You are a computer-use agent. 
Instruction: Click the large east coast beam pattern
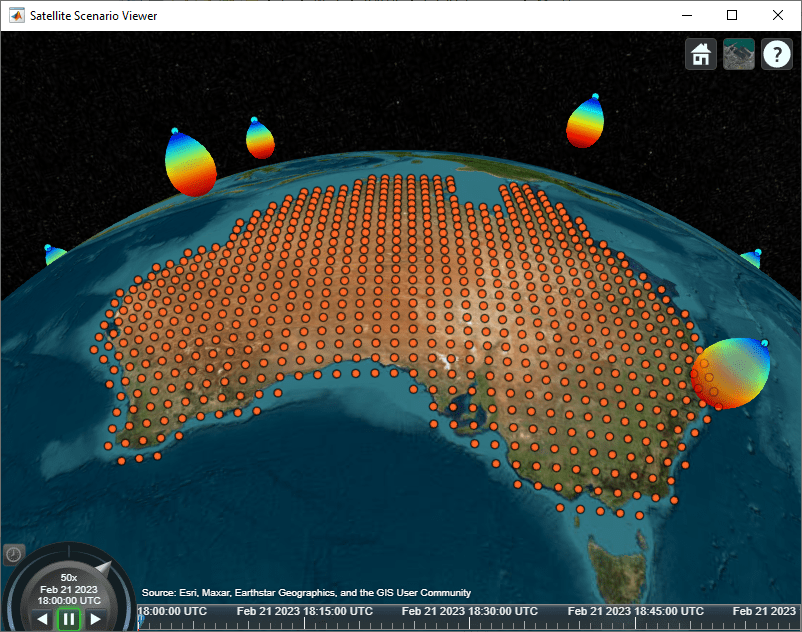[x=731, y=373]
